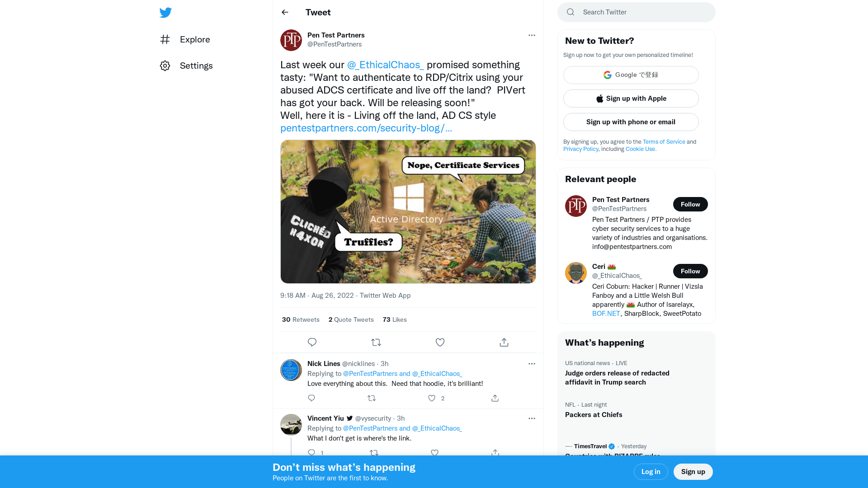This screenshot has width=868, height=488.
Task: Open more options on Vincent Yiu's reply
Action: (x=532, y=418)
